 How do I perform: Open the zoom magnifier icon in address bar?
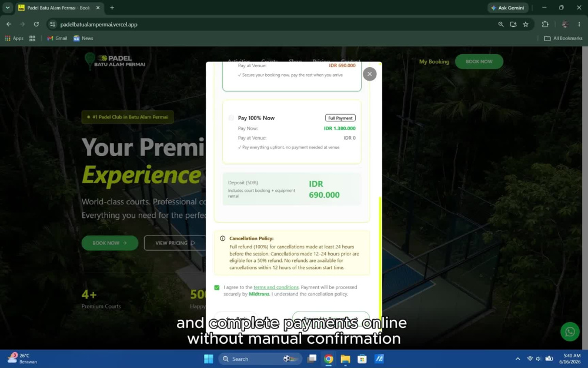[x=500, y=24]
